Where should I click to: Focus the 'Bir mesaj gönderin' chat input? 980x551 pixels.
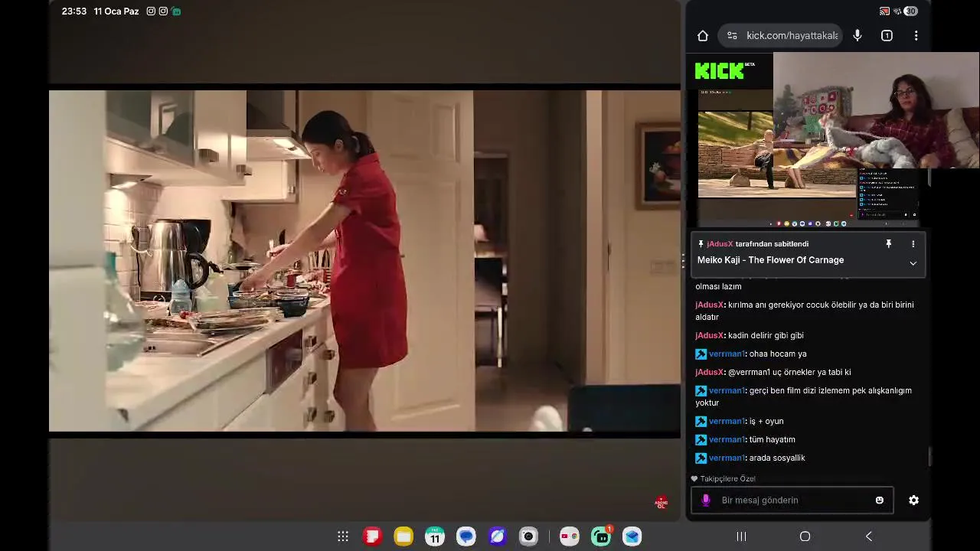(792, 500)
